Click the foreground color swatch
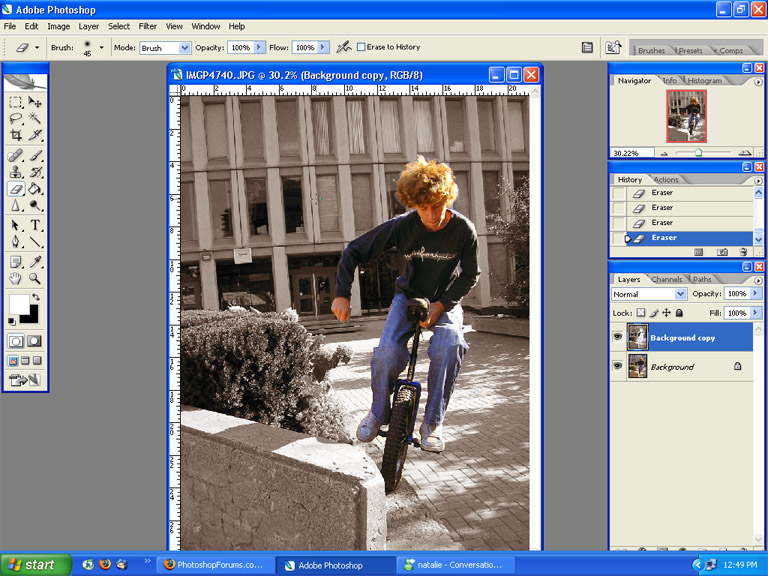The width and height of the screenshot is (768, 576). click(x=19, y=304)
